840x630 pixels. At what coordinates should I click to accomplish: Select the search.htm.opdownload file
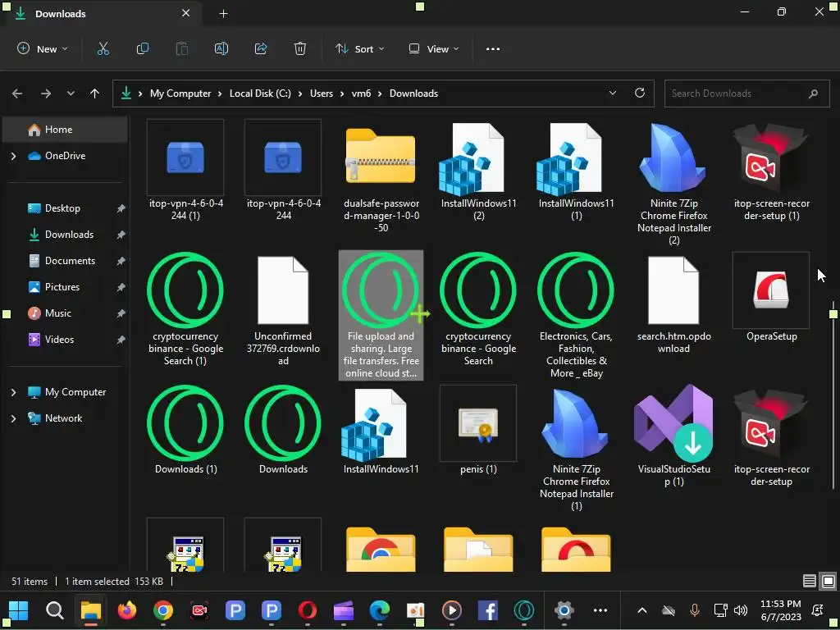coord(674,304)
